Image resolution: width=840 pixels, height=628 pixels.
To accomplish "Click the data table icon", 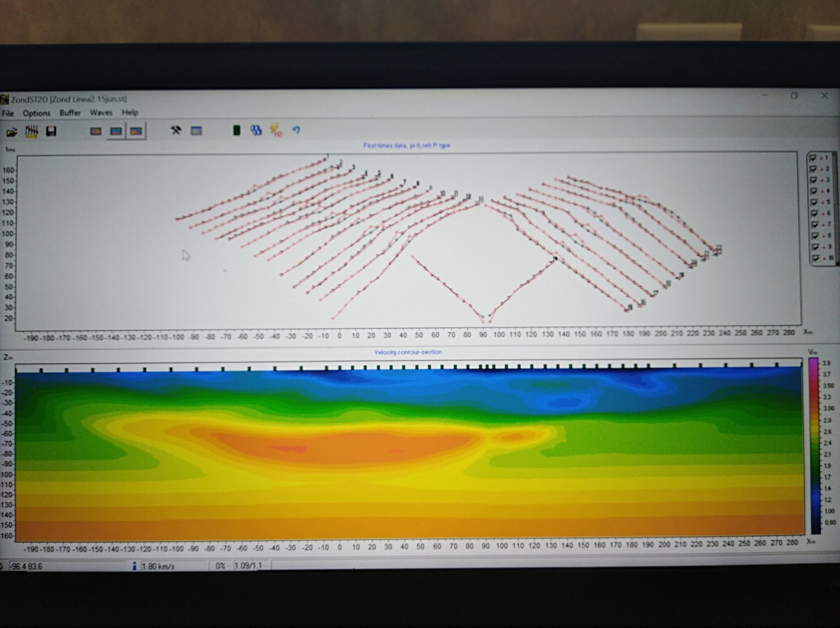I will coord(196,130).
